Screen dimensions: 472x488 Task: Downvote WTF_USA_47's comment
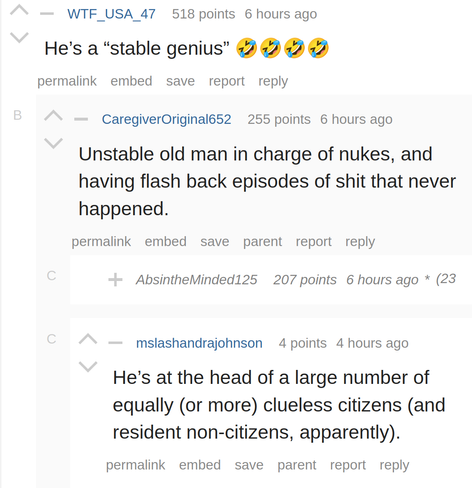(19, 37)
